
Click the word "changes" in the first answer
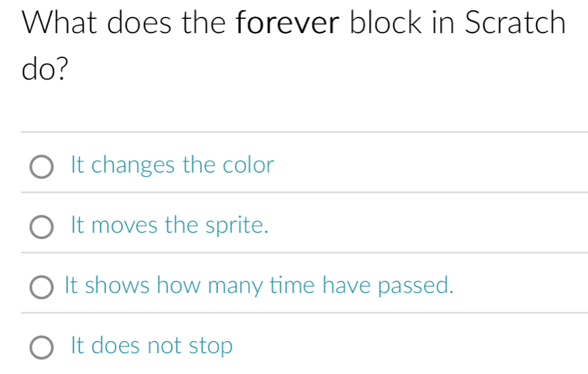(x=132, y=165)
